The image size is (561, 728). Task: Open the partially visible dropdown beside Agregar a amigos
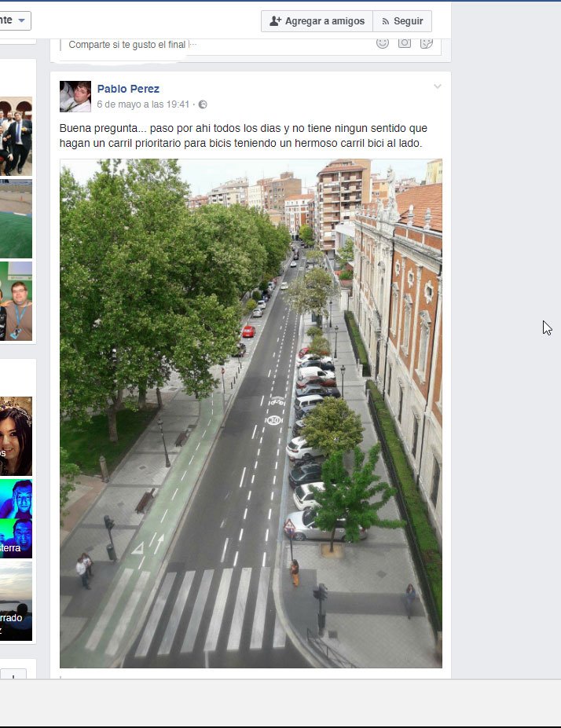click(x=16, y=20)
